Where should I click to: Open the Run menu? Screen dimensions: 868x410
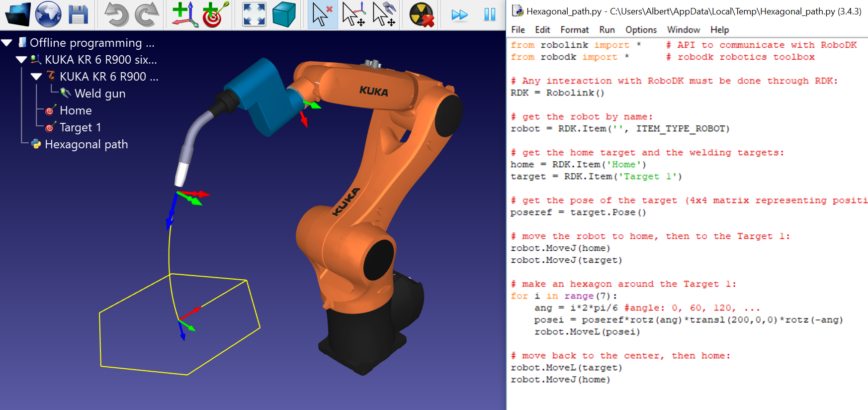607,30
